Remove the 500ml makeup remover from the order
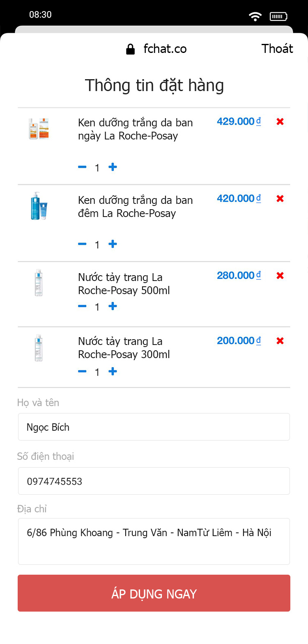The width and height of the screenshot is (308, 644). 280,276
